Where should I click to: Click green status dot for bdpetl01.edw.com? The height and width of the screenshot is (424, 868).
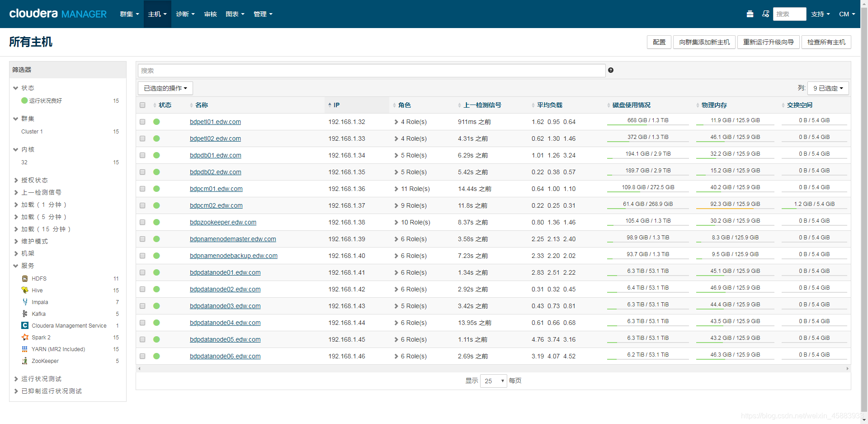[156, 122]
